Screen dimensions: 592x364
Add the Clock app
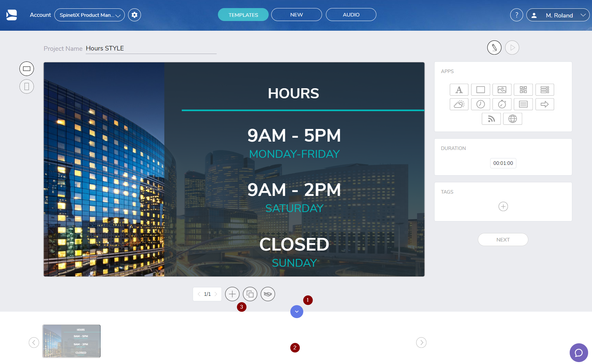(x=480, y=104)
